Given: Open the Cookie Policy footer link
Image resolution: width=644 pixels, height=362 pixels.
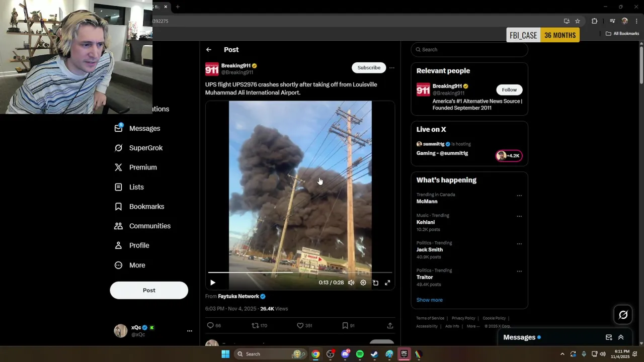Looking at the screenshot, I should coord(494,318).
